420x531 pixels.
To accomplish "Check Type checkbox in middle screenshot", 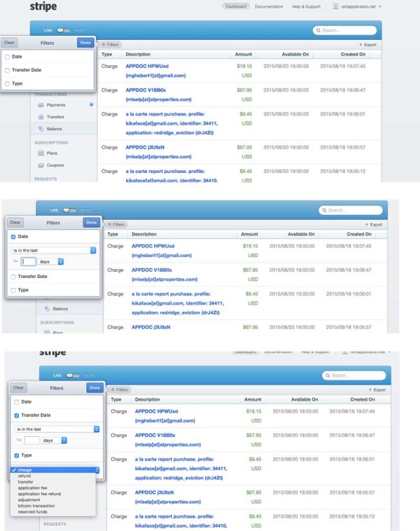I will tap(13, 290).
